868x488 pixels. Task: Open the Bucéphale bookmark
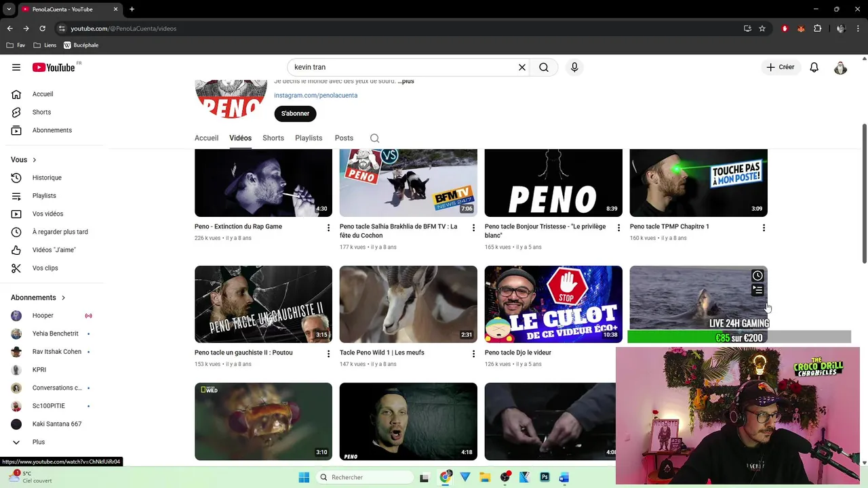point(81,45)
